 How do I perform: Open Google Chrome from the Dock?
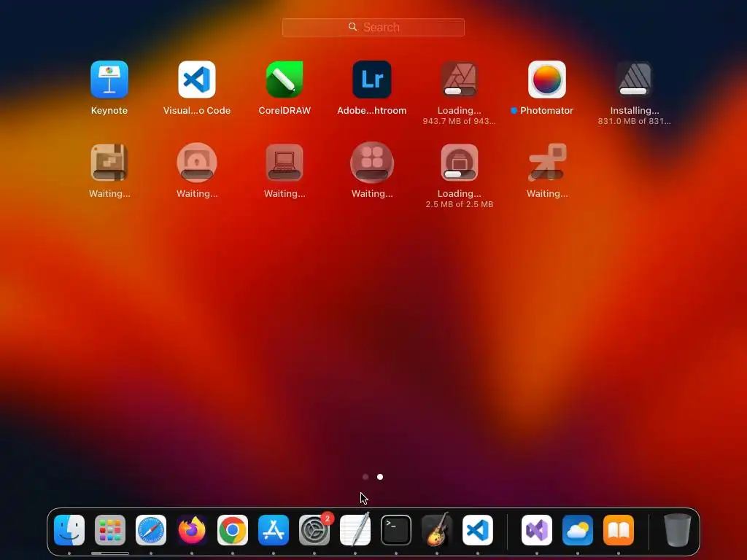click(x=233, y=530)
